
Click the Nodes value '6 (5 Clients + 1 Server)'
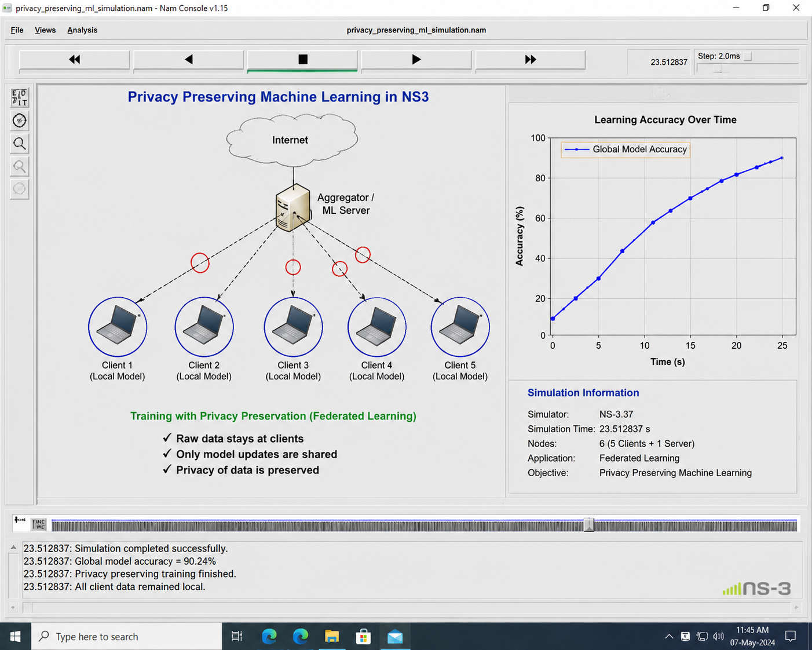(647, 444)
